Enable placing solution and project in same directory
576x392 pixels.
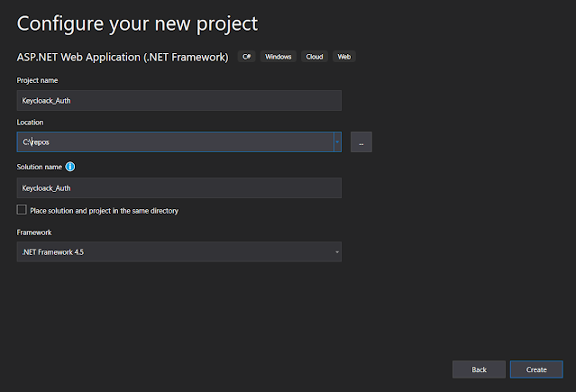click(22, 210)
